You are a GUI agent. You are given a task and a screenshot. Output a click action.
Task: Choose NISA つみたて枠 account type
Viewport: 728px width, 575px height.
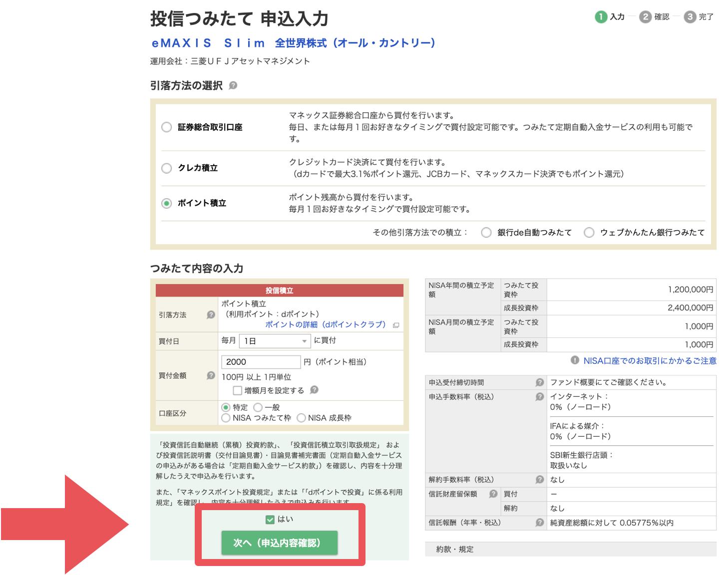click(x=226, y=418)
